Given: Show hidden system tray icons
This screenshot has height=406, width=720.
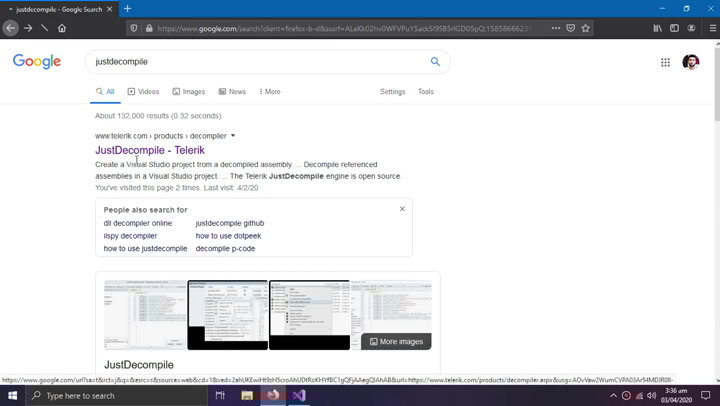Looking at the screenshot, I should (613, 395).
